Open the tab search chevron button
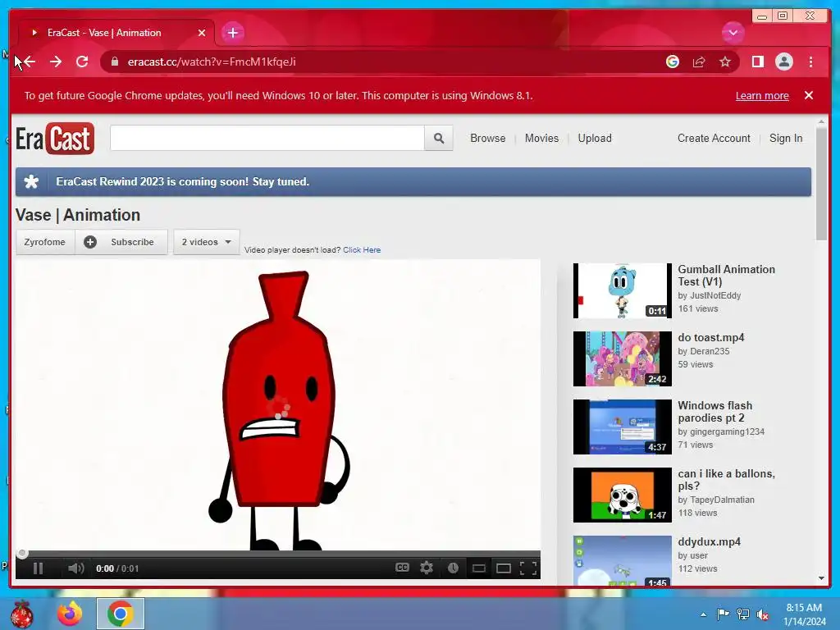840x630 pixels. click(x=733, y=33)
